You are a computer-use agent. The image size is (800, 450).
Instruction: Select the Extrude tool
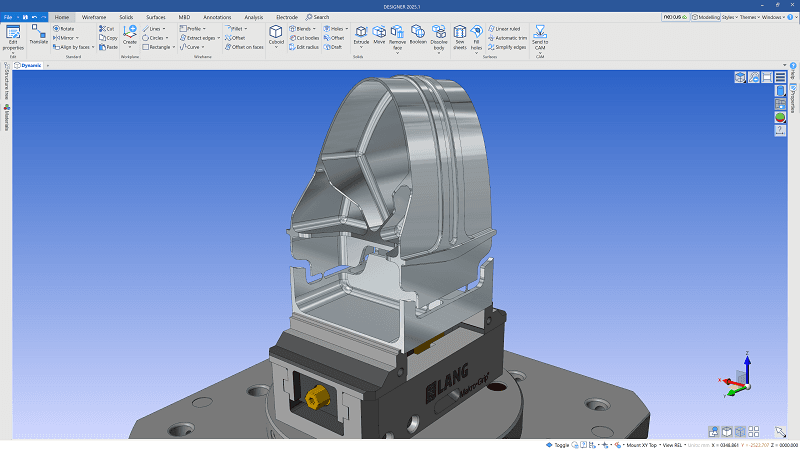pyautogui.click(x=361, y=33)
